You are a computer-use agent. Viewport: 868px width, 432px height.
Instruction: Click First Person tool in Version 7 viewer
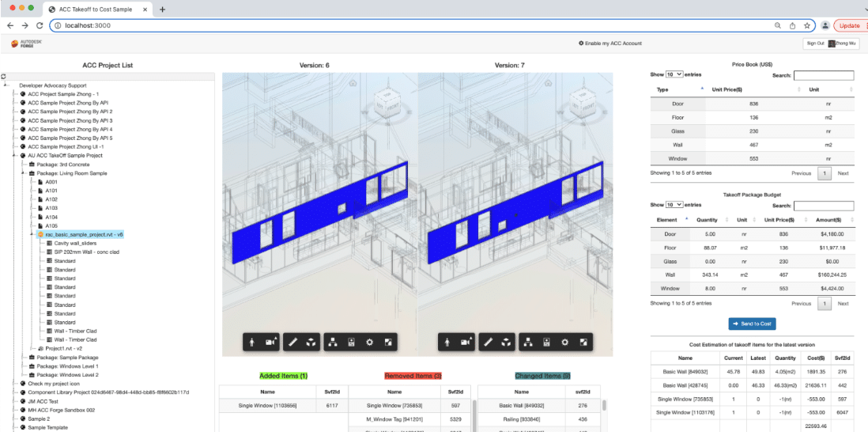(x=447, y=343)
